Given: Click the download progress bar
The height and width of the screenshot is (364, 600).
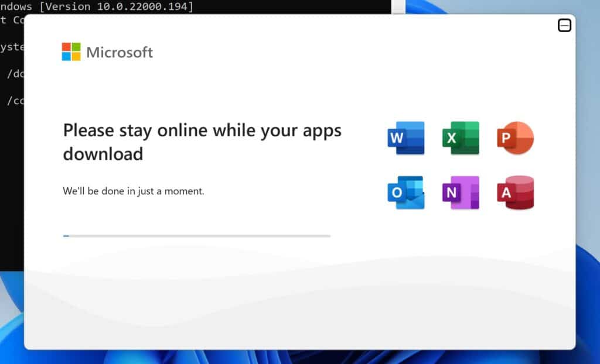Looking at the screenshot, I should point(197,236).
